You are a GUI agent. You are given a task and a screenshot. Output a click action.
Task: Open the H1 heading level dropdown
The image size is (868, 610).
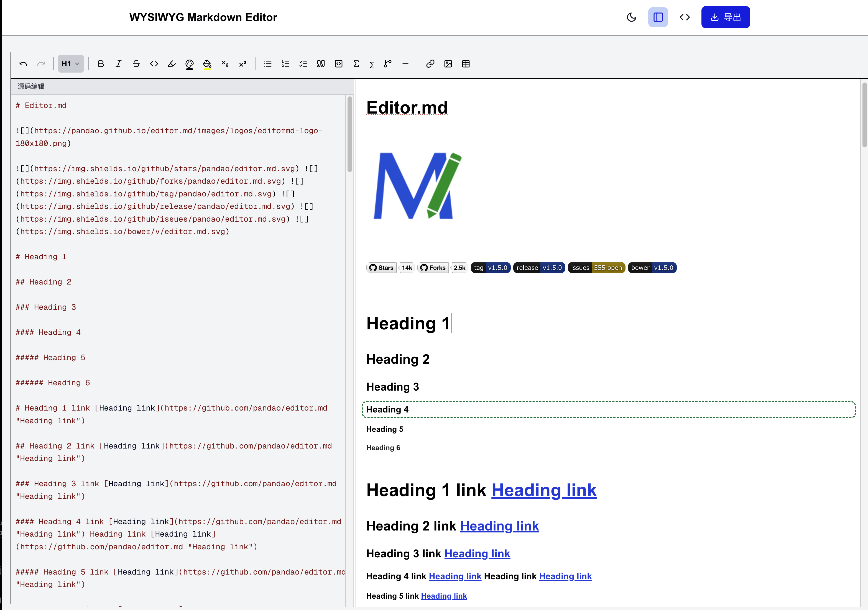71,64
